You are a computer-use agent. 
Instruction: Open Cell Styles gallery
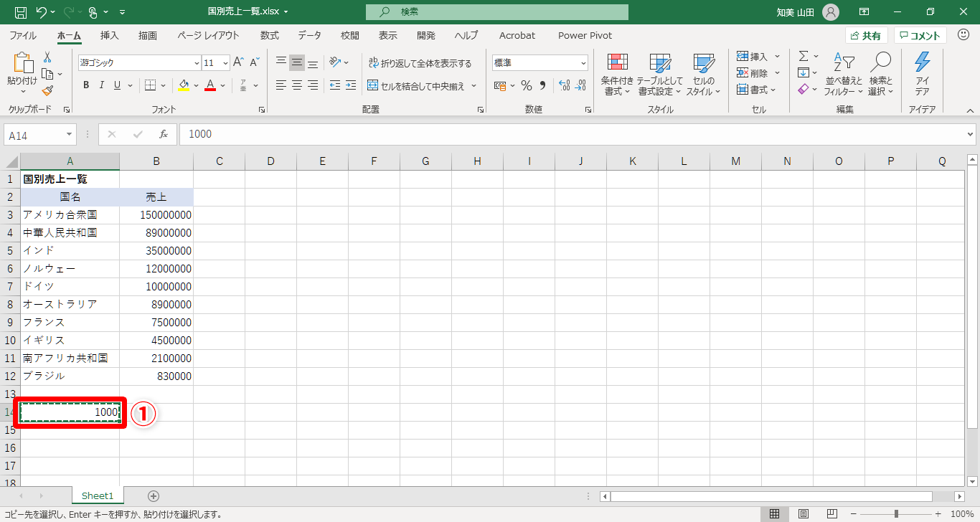[x=704, y=75]
